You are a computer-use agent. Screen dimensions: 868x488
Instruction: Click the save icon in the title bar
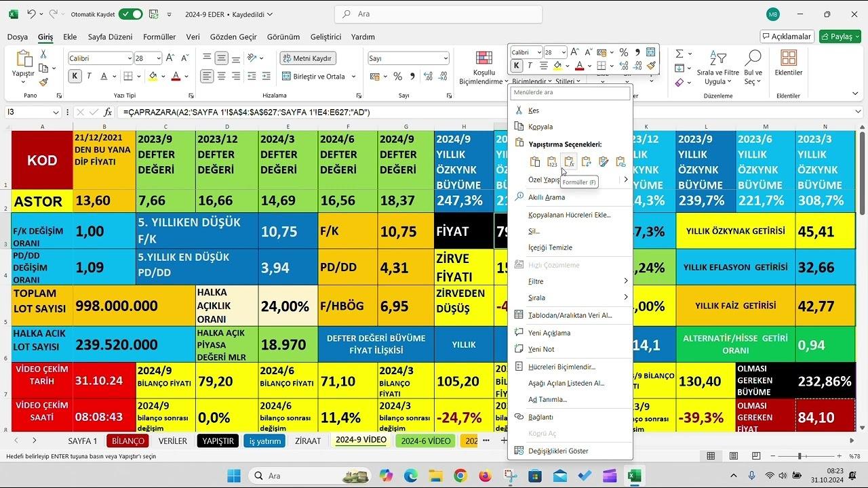pyautogui.click(x=154, y=14)
